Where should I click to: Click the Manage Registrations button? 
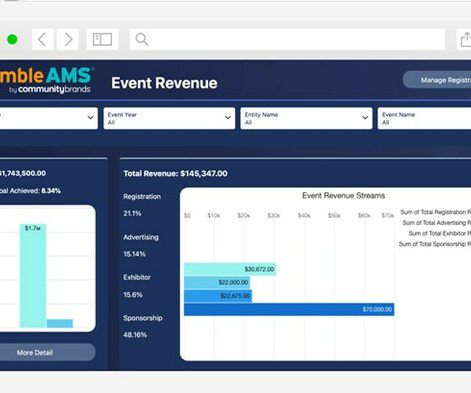coord(437,80)
